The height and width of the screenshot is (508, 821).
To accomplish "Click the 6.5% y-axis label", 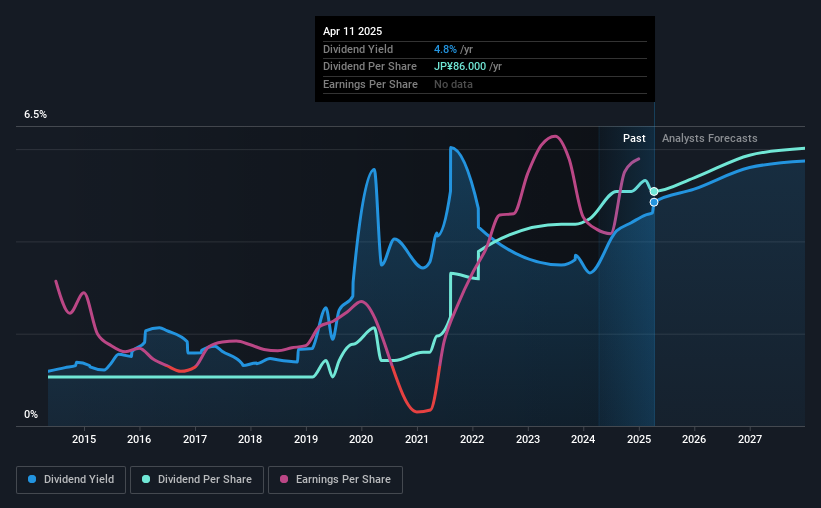I will click(35, 114).
